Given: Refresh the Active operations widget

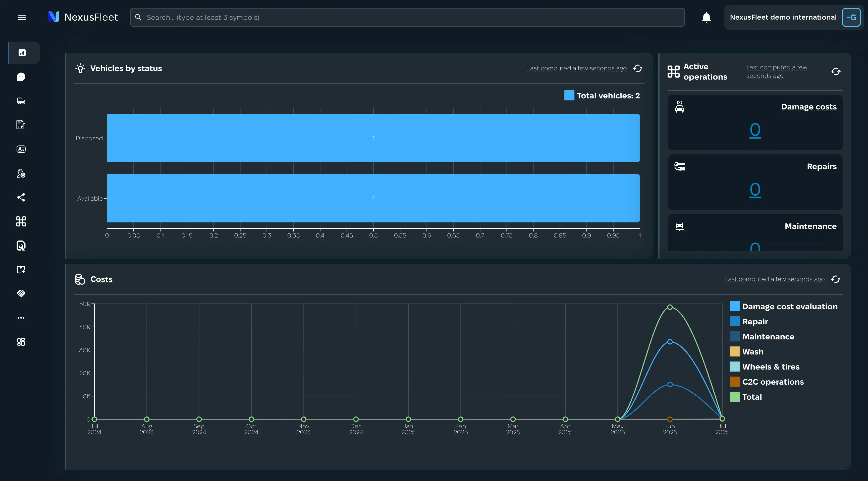Looking at the screenshot, I should [x=836, y=71].
